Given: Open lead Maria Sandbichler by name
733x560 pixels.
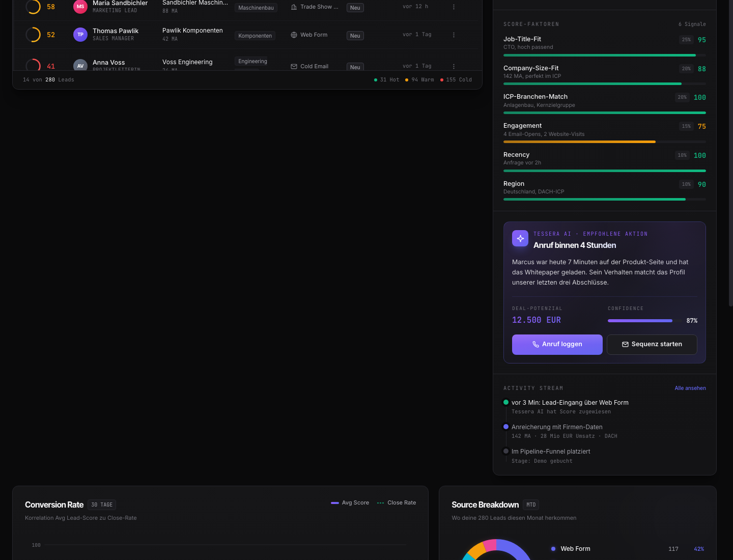Looking at the screenshot, I should click(x=120, y=3).
